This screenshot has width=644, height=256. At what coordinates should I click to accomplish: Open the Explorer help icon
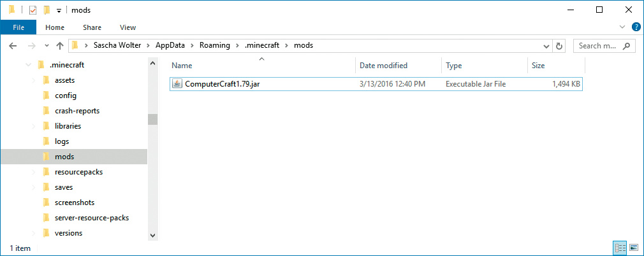pos(636,27)
